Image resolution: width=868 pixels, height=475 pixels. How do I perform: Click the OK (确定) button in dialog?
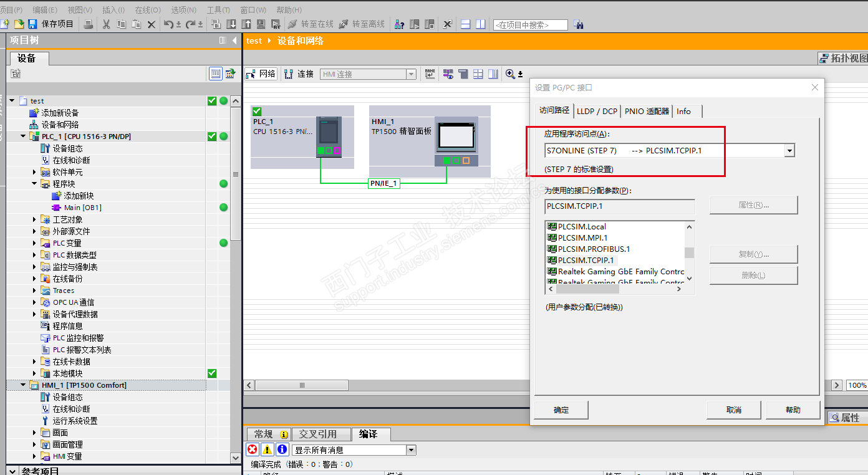[561, 410]
